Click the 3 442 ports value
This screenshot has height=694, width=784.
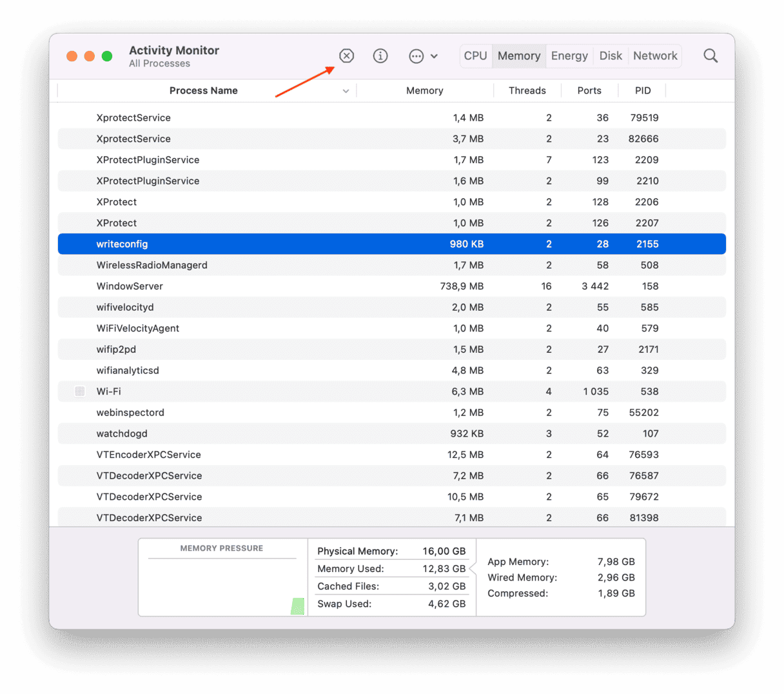(595, 286)
